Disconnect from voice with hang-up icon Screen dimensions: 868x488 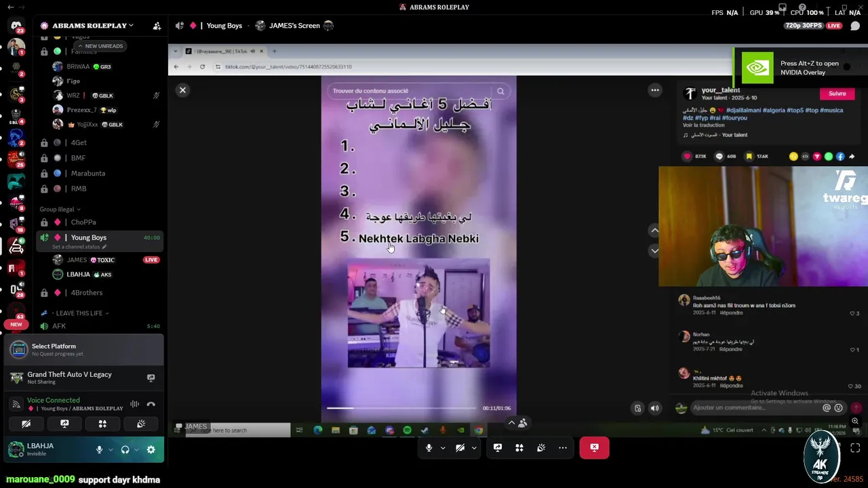tap(151, 404)
